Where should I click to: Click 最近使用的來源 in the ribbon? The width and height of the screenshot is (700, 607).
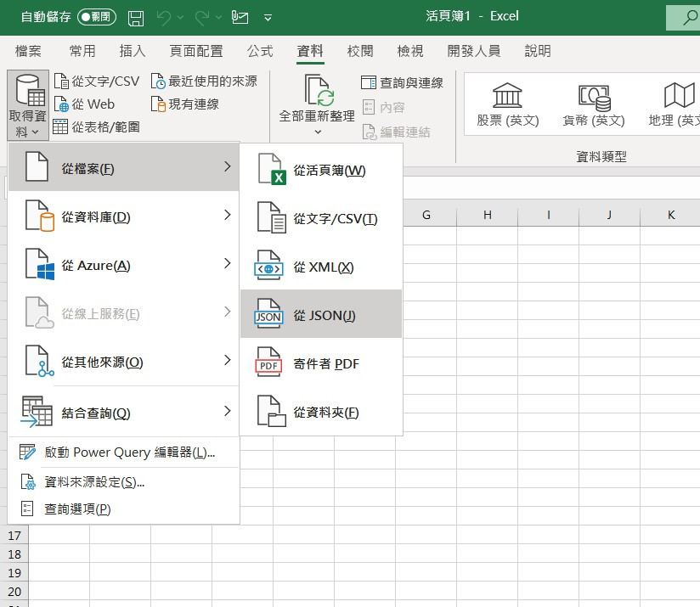pyautogui.click(x=204, y=81)
